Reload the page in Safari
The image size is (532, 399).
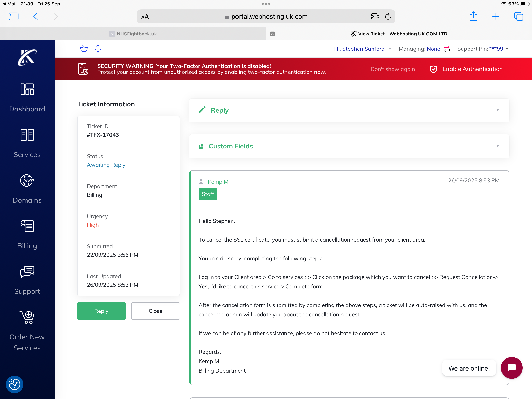pos(388,16)
